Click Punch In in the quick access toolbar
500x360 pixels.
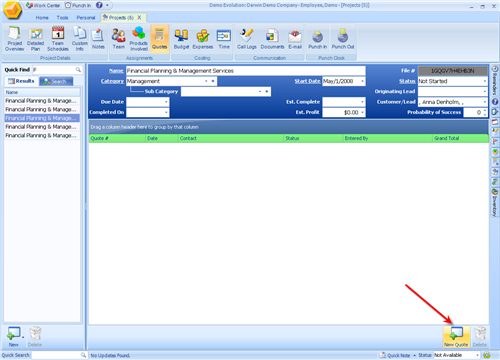[78, 5]
